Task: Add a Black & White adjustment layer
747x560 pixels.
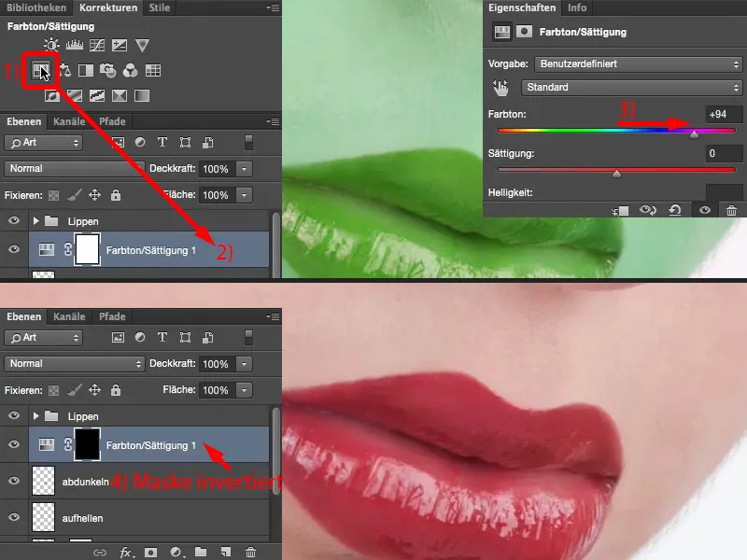Action: [86, 71]
